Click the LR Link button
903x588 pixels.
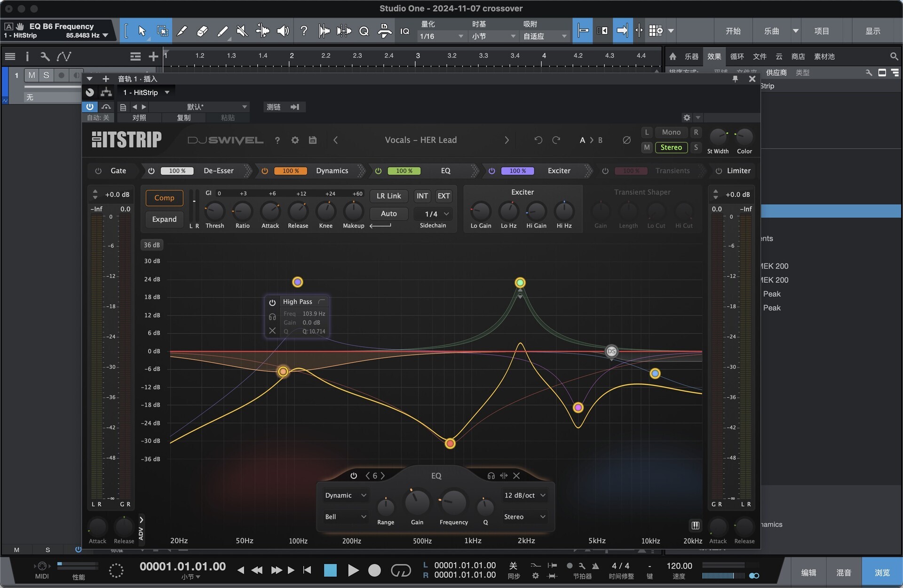tap(389, 196)
